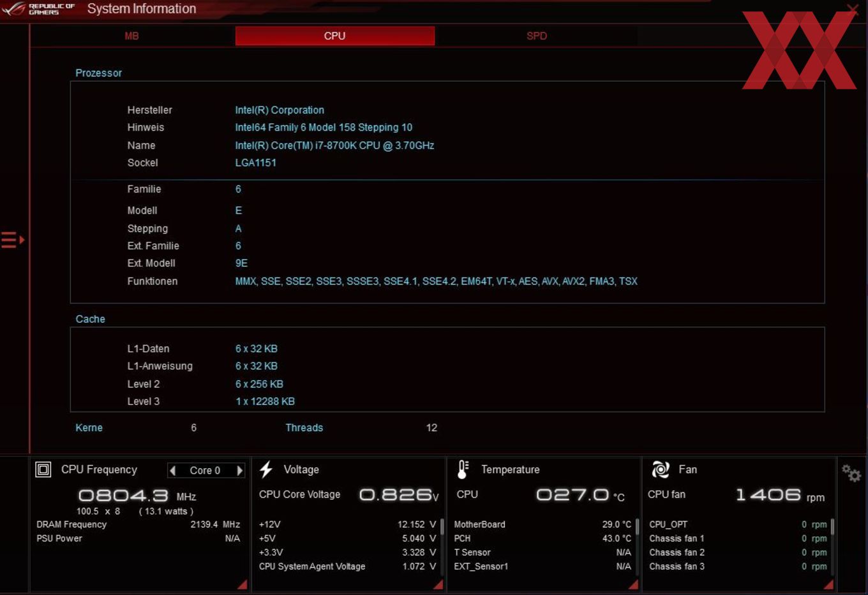This screenshot has width=868, height=595.
Task: Click the ROG Republic of Gamers logo
Action: click(x=38, y=8)
